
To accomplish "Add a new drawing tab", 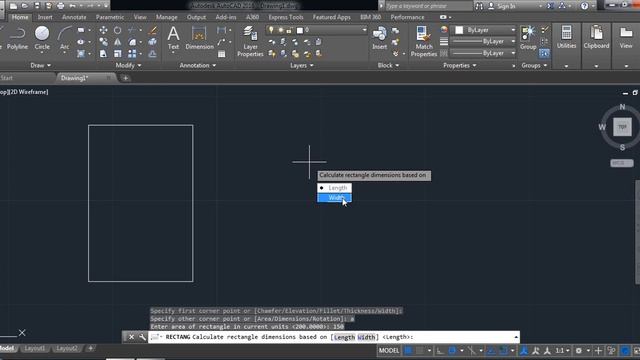I will pos(125,78).
